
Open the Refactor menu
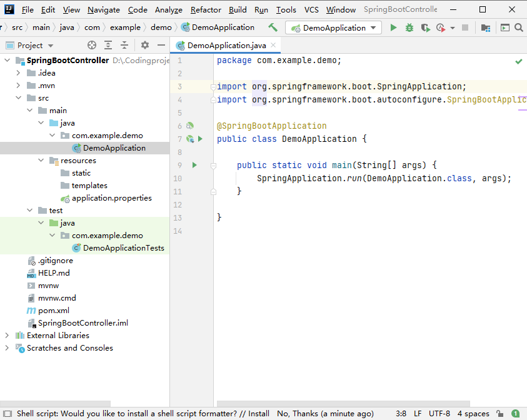[x=206, y=9]
